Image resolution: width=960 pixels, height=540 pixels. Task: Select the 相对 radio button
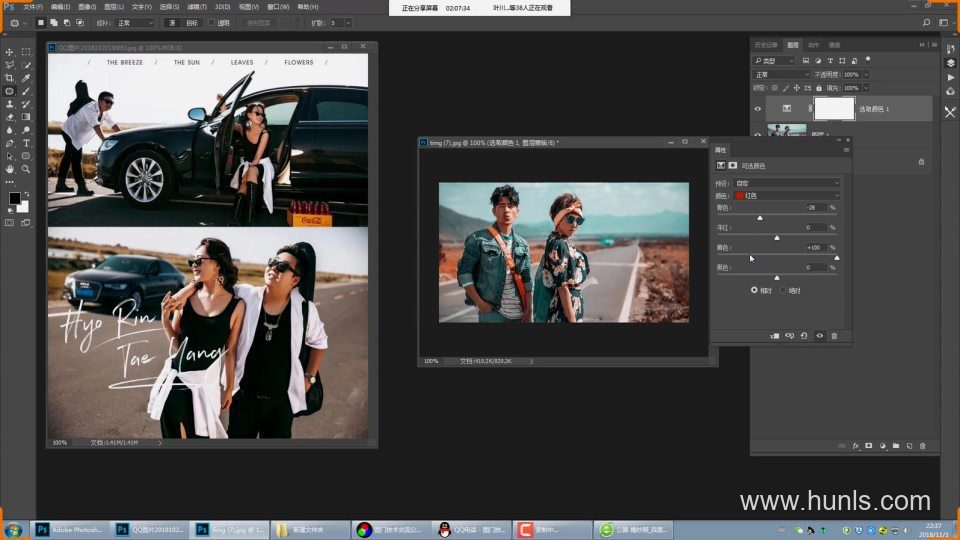[754, 290]
